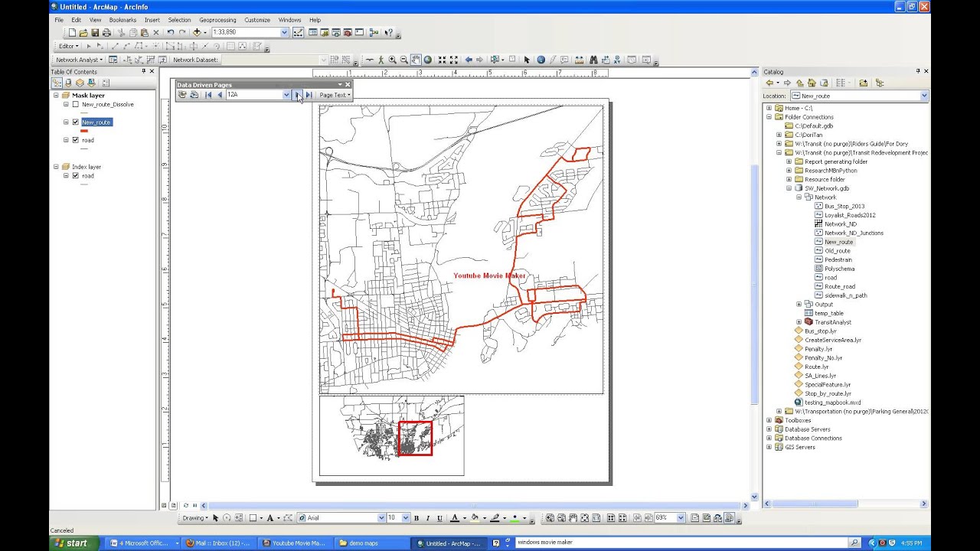
Task: Click the Data Driven Pages setup icon
Action: coord(182,95)
